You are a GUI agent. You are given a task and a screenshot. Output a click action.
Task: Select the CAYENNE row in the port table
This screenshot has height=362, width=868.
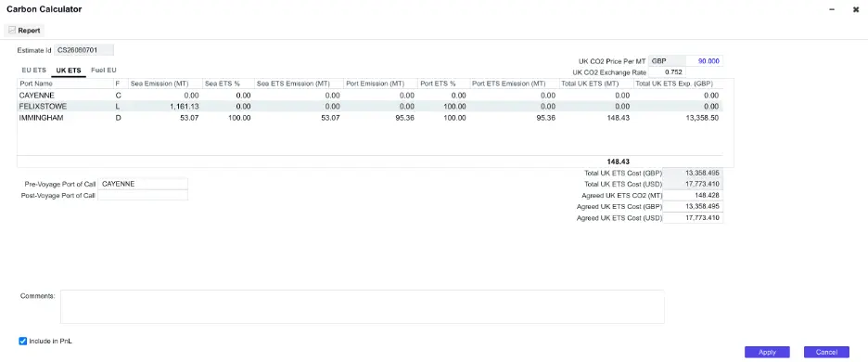point(370,96)
